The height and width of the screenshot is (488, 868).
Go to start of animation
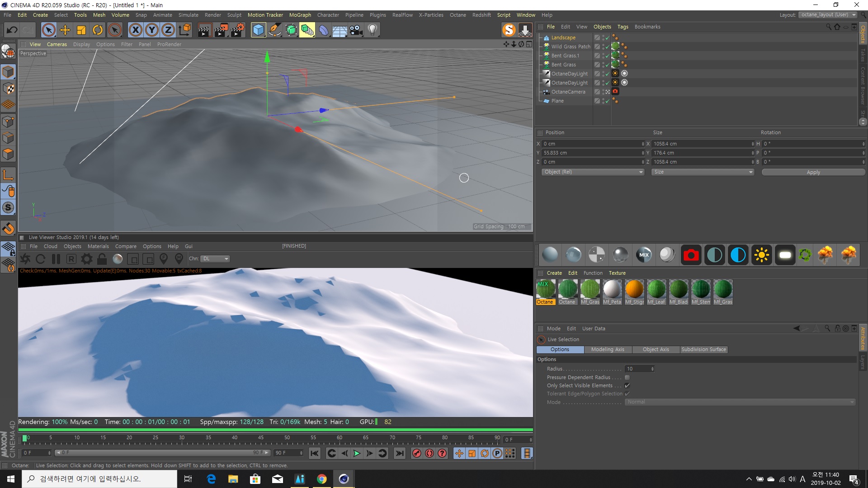(x=315, y=453)
